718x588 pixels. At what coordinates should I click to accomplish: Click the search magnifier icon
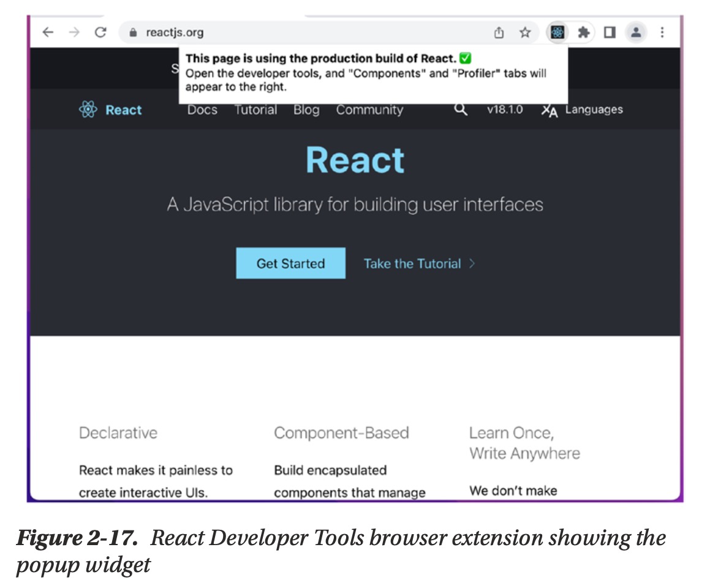pos(461,110)
